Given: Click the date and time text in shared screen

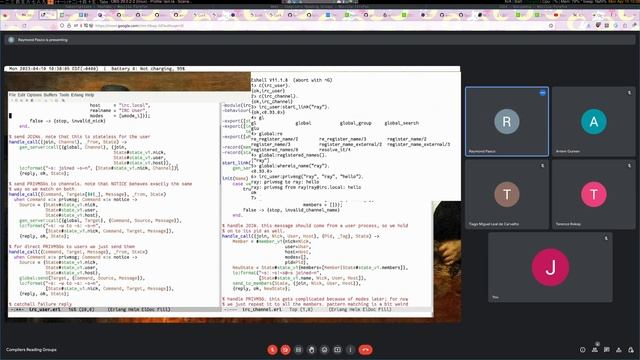Looking at the screenshot, I should pos(53,69).
